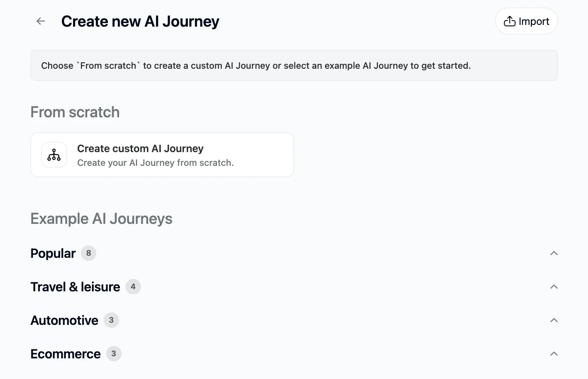Click the 'Choose From scratch' info banner

[x=294, y=65]
